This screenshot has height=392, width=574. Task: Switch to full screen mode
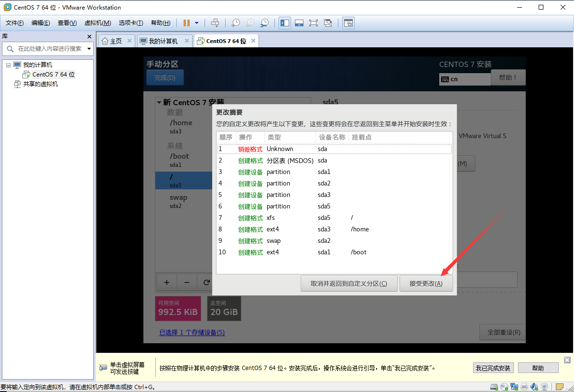coord(314,23)
